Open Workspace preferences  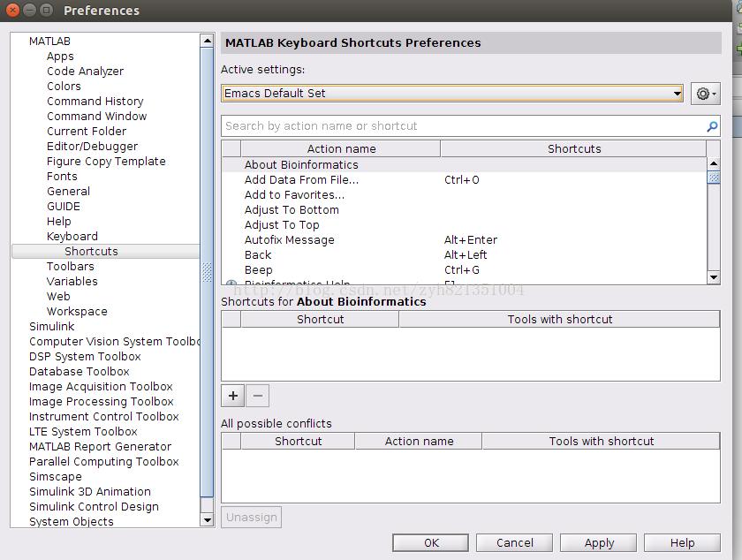point(77,312)
